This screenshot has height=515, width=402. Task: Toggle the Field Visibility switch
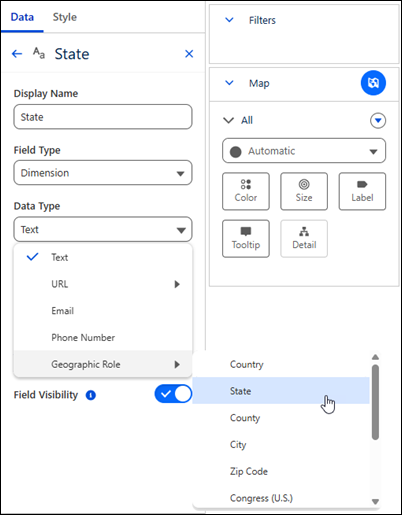[x=173, y=394]
